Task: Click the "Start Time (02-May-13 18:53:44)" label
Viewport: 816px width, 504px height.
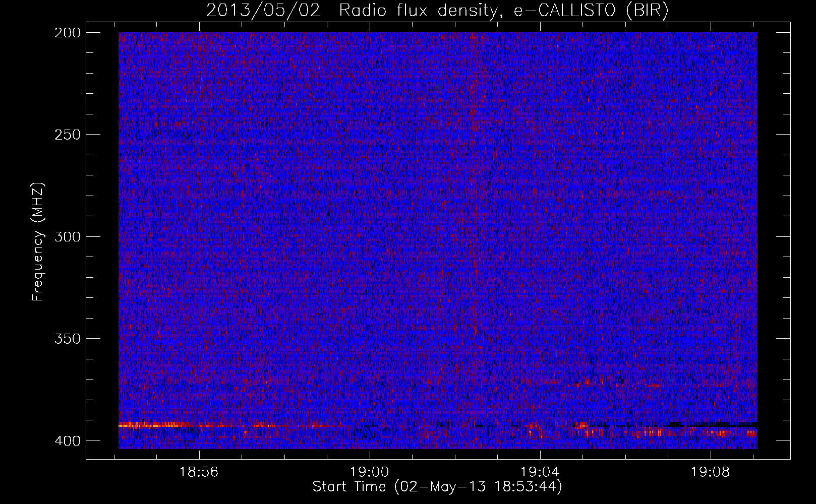Action: click(437, 487)
